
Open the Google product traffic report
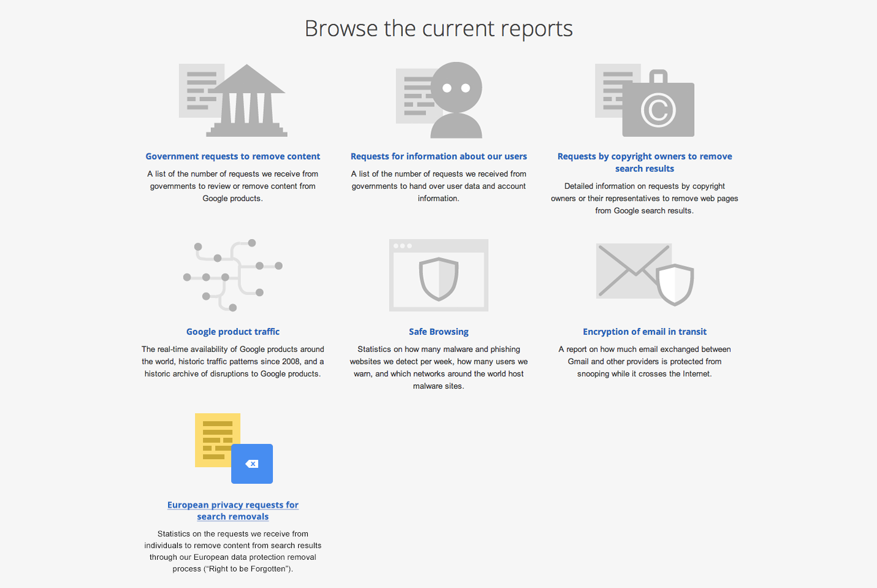[233, 331]
